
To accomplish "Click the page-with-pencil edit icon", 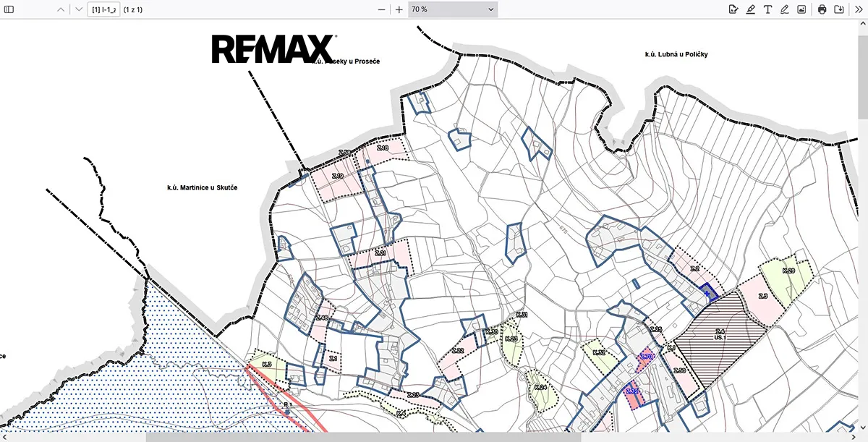I will tap(733, 9).
